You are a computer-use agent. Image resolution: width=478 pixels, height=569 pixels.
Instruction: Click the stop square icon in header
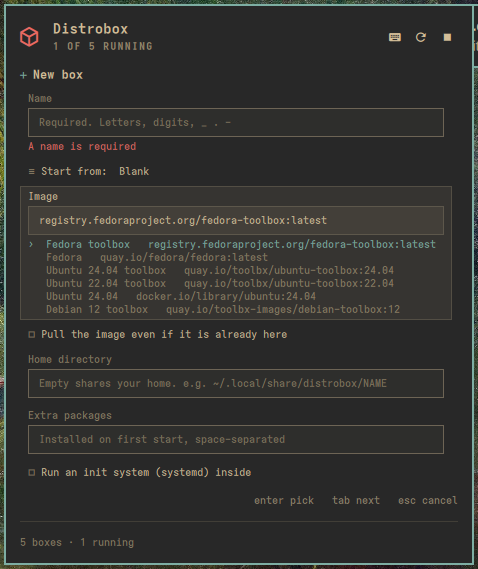pos(447,37)
